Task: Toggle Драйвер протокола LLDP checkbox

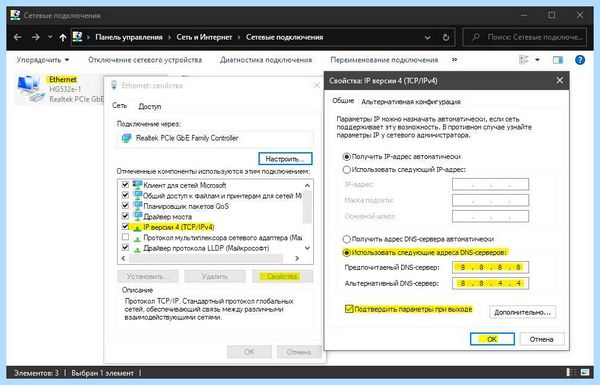Action: point(125,248)
